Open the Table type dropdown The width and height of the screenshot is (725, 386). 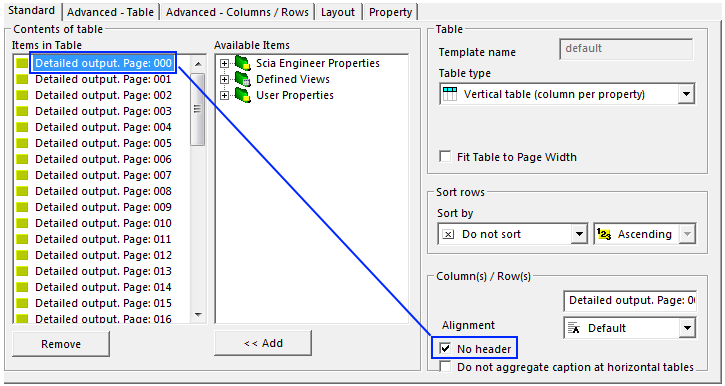pyautogui.click(x=687, y=94)
